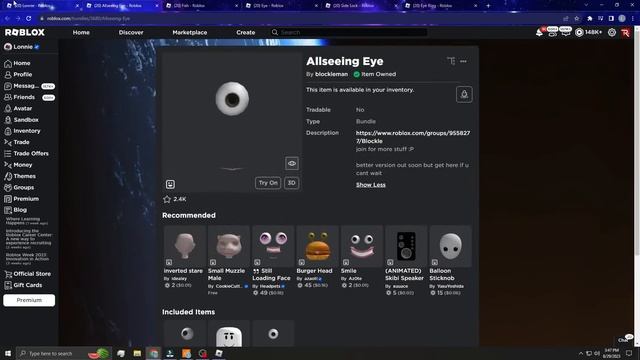Image resolution: width=640 pixels, height=360 pixels.
Task: Click the Roblox search field
Action: point(349,32)
